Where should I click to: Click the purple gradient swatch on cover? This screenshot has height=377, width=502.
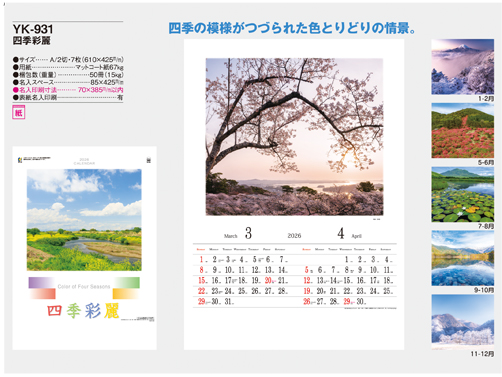click(42, 282)
